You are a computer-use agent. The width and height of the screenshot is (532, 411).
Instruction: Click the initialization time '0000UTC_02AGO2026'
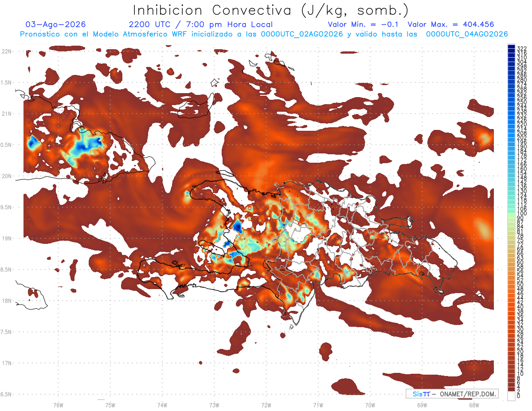(302, 34)
